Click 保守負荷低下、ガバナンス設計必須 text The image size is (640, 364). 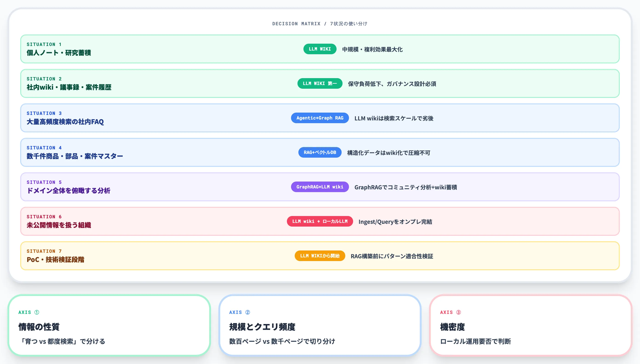[392, 84]
